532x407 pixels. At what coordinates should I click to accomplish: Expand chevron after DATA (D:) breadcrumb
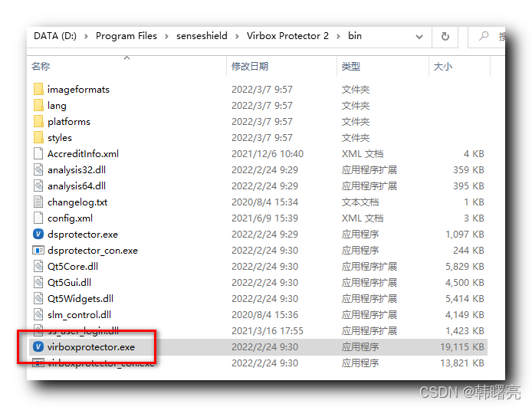86,36
